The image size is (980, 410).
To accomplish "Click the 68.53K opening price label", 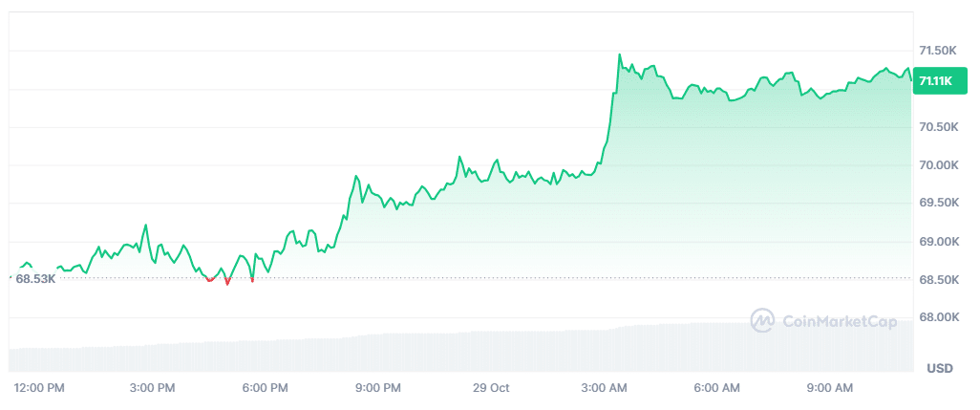I will [x=35, y=278].
